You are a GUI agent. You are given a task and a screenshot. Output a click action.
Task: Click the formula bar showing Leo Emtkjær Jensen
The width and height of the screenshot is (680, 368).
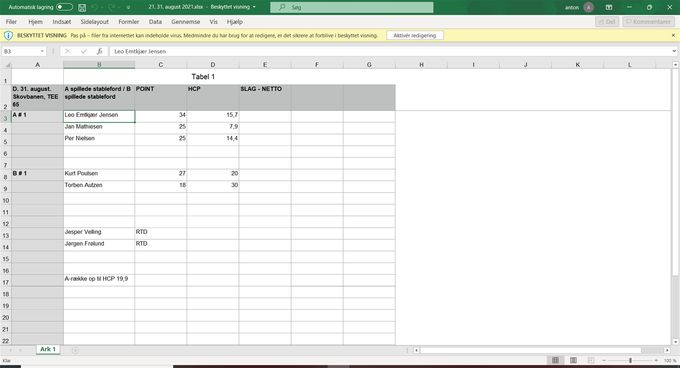click(x=390, y=51)
